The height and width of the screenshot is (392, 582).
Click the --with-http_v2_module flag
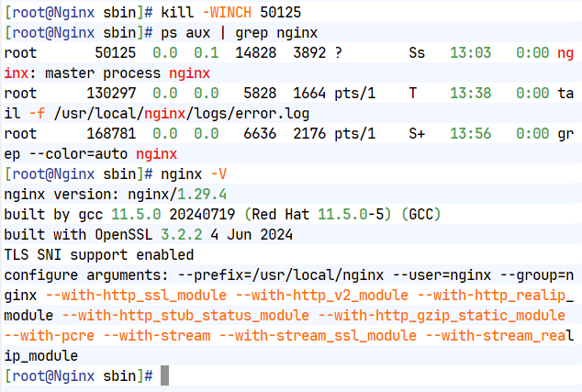[x=322, y=296]
